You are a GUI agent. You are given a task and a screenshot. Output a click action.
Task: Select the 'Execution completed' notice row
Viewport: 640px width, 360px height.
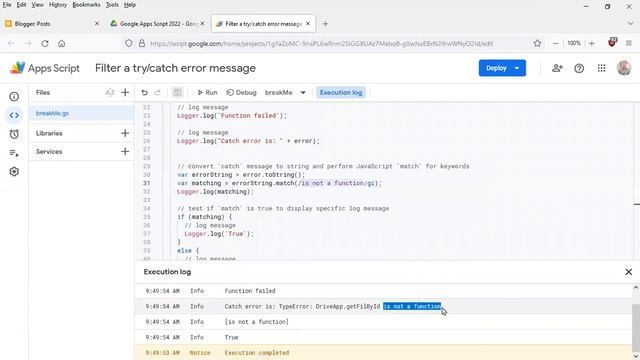coord(384,353)
